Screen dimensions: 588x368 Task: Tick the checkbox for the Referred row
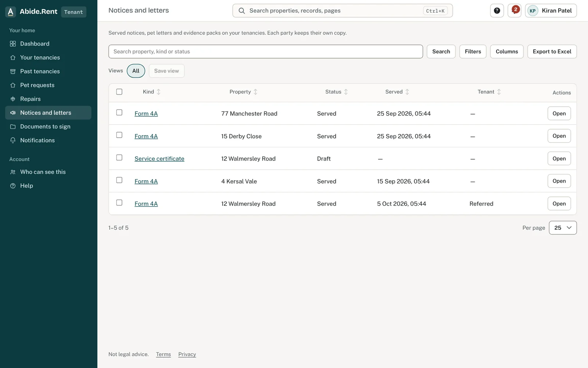point(119,202)
